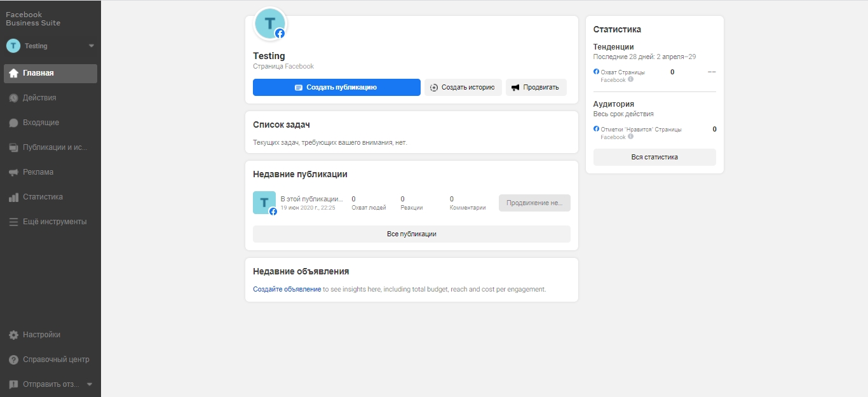868x397 pixels.
Task: Open the Входящие inbox icon
Action: click(14, 122)
